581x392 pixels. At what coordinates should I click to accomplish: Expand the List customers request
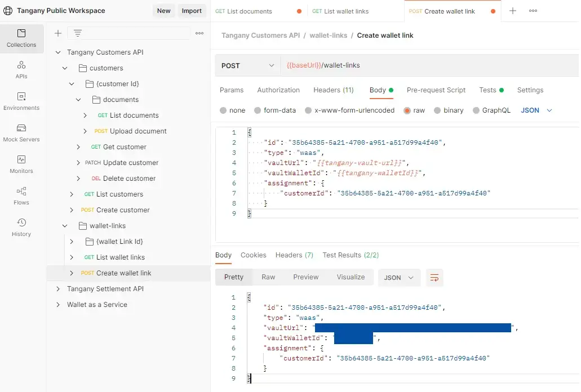point(72,194)
